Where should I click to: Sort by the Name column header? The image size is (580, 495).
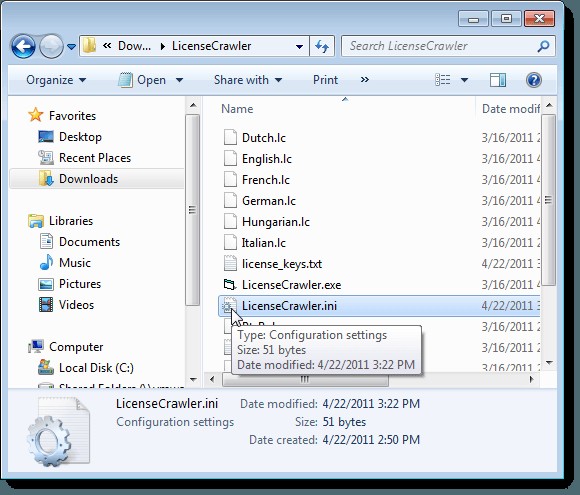tap(237, 109)
